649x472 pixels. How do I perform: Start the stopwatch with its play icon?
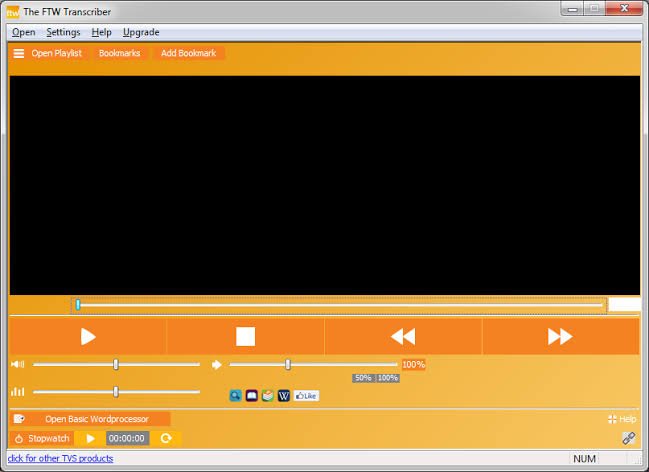(x=90, y=438)
